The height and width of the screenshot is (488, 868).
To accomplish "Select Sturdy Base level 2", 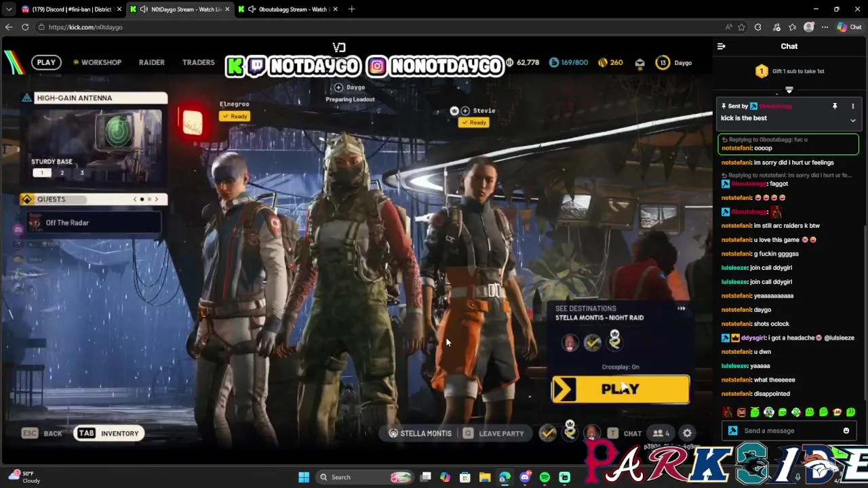I will point(62,173).
